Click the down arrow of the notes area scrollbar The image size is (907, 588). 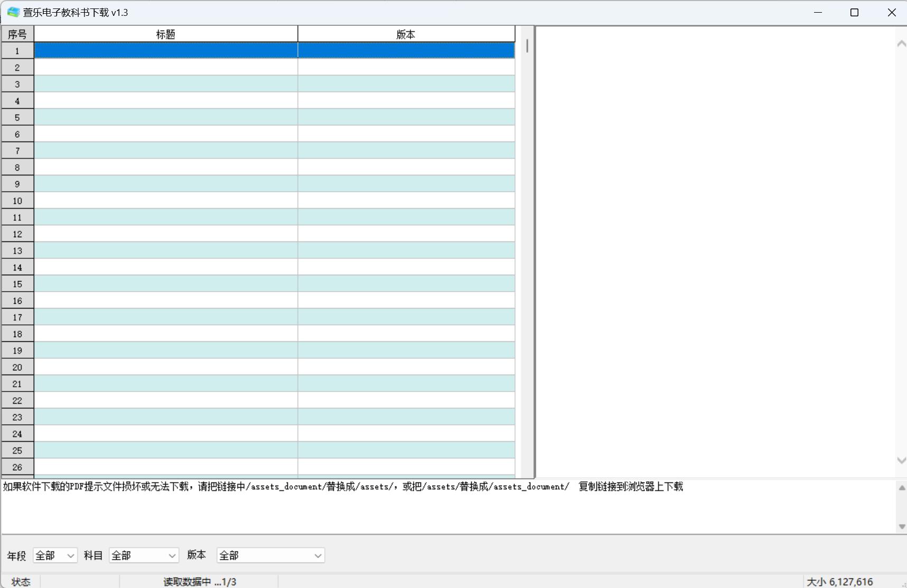(x=902, y=527)
